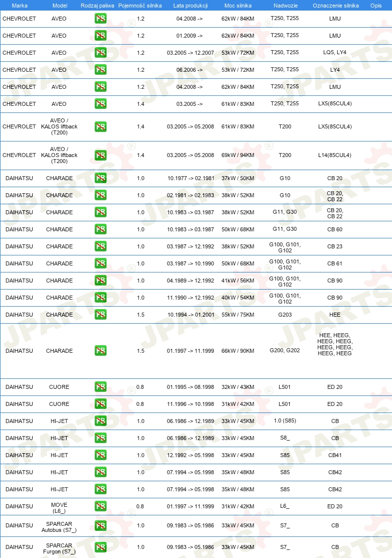The image size is (392, 558).
Task: Click the fuel icon in the CHARADE 66kW row
Action: (x=101, y=351)
